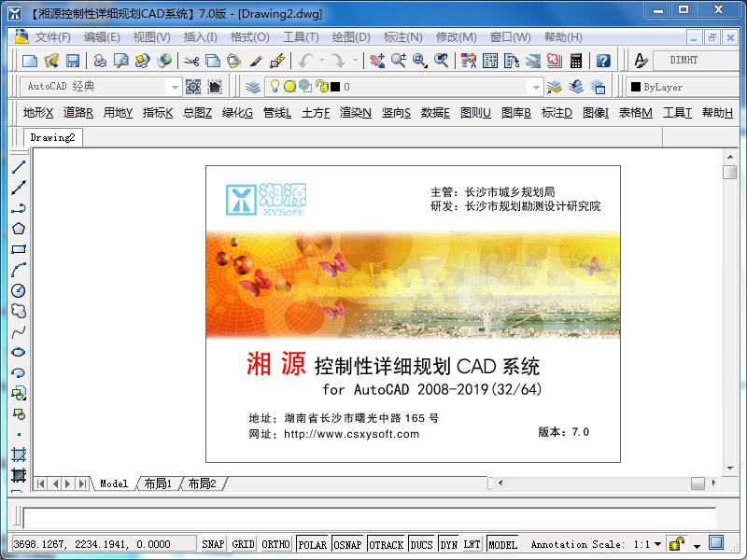Expand the layer selection dropdown

535,87
